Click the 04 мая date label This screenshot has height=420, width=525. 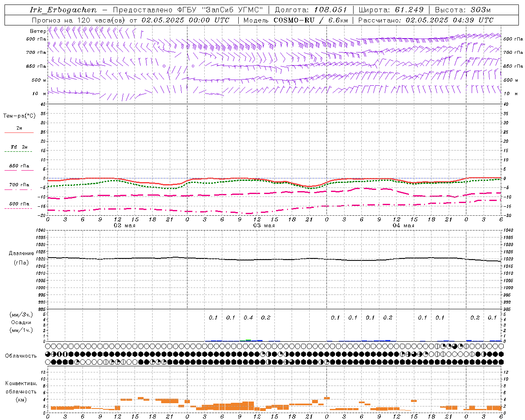[403, 226]
